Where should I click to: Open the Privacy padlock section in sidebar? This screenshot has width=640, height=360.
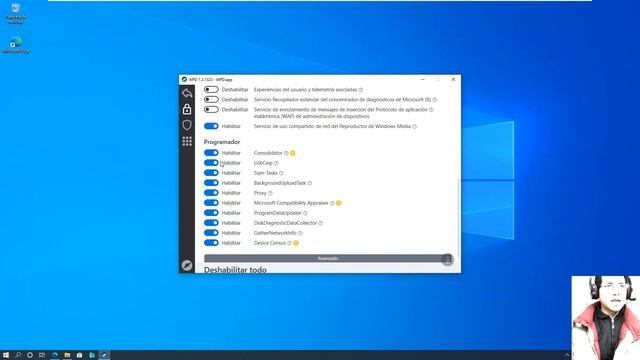click(187, 109)
